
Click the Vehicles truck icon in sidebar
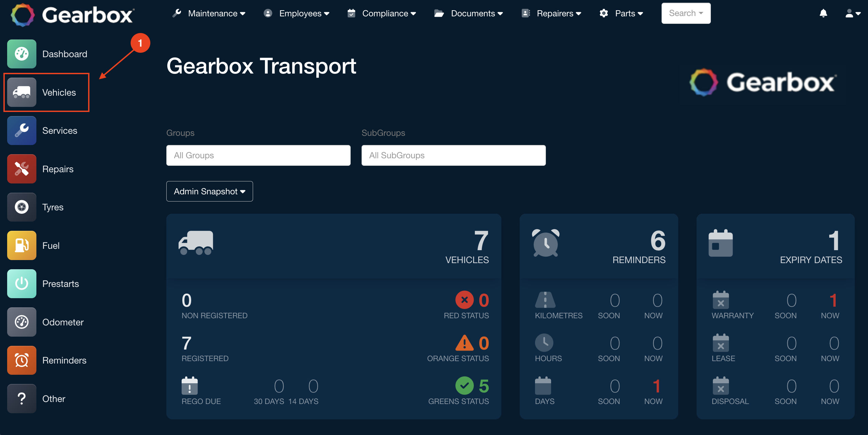point(22,92)
